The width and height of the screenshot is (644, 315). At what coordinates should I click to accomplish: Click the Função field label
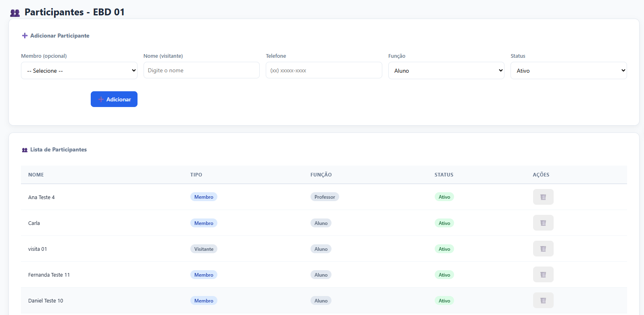click(x=397, y=56)
